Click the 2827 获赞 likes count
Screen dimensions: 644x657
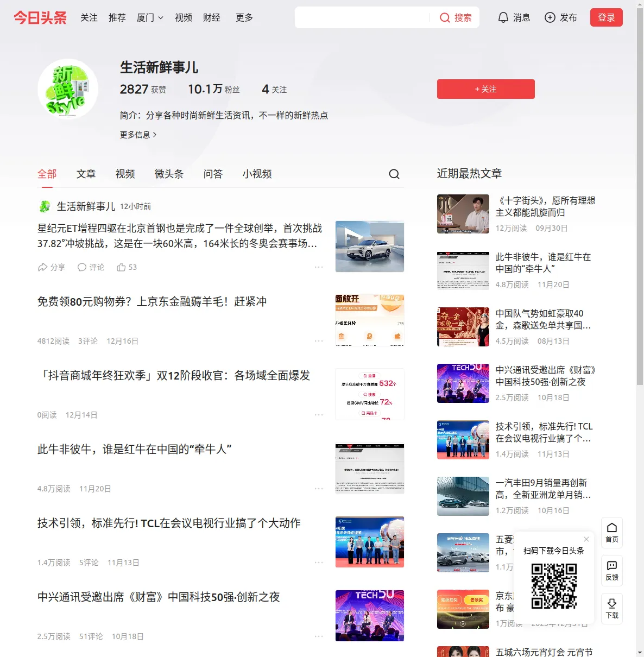[143, 89]
